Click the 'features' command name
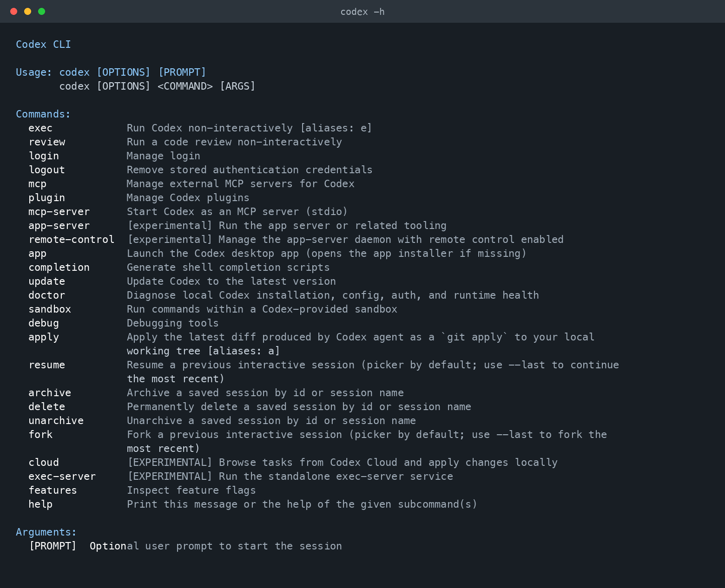 point(53,490)
